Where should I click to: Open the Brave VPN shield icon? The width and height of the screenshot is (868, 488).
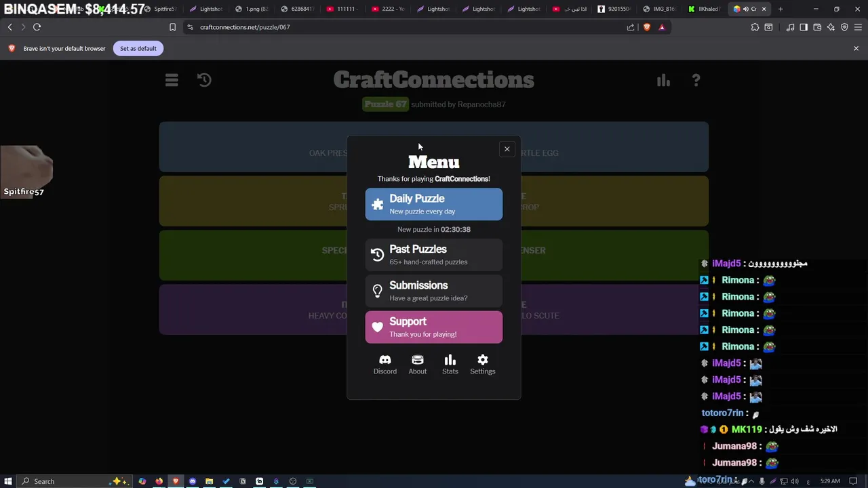844,27
